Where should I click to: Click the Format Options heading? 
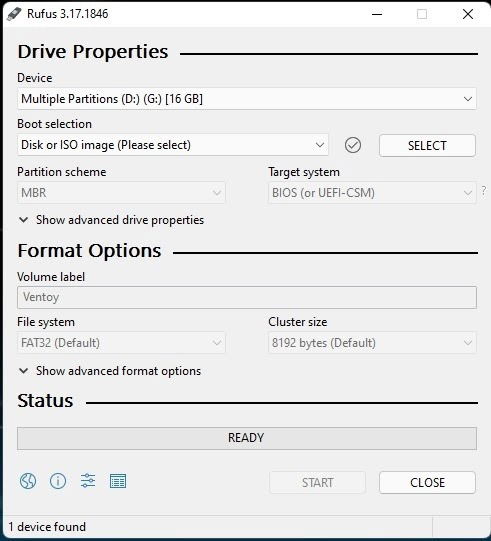coord(89,250)
